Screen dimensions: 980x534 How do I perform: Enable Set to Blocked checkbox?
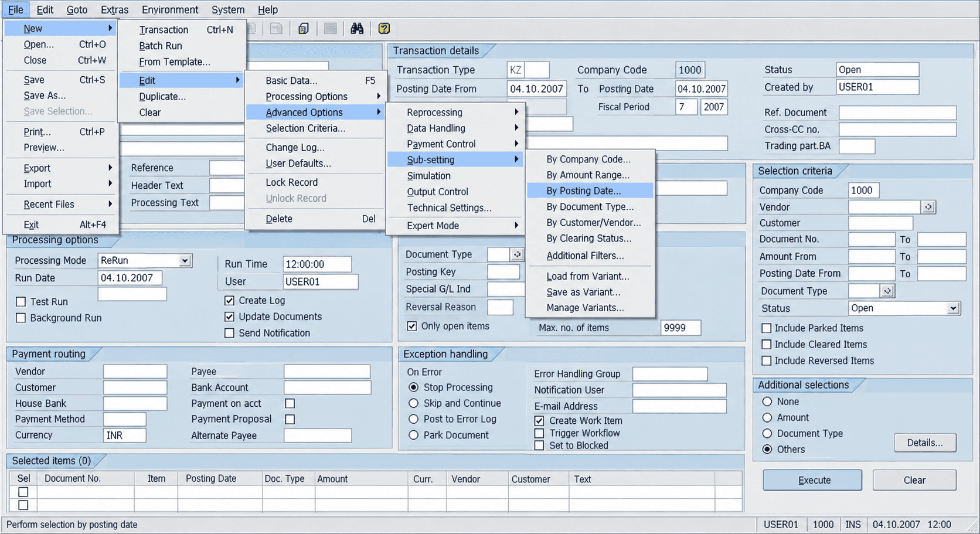point(539,445)
